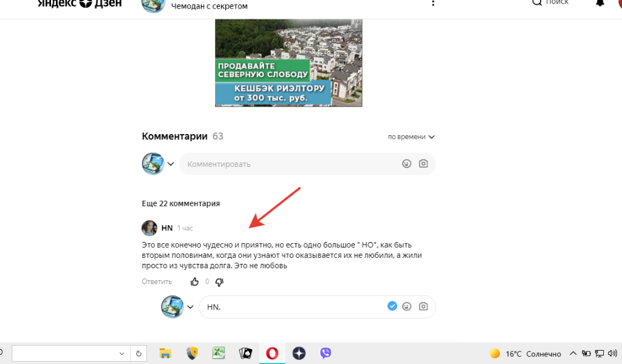Open HN user profile name
This screenshot has height=364, width=622.
tap(167, 228)
